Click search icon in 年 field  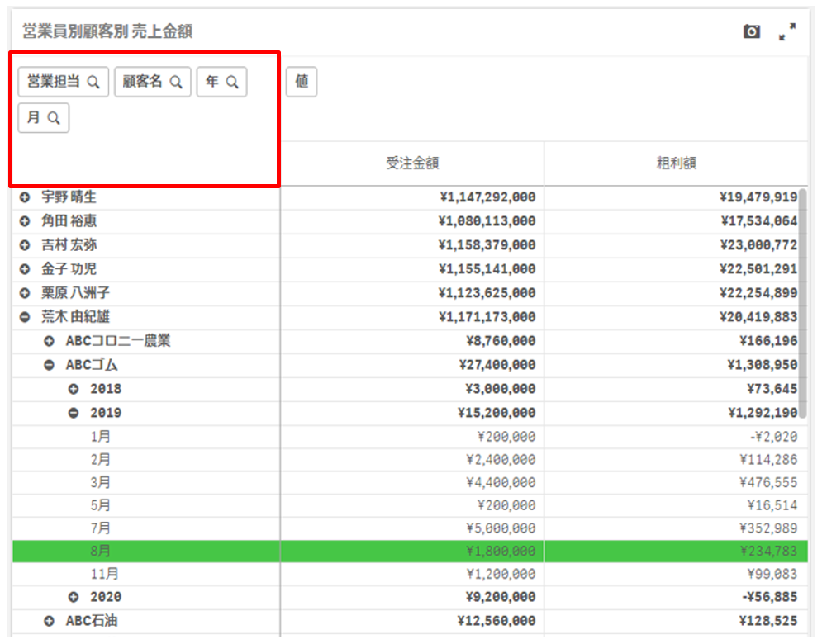(232, 83)
